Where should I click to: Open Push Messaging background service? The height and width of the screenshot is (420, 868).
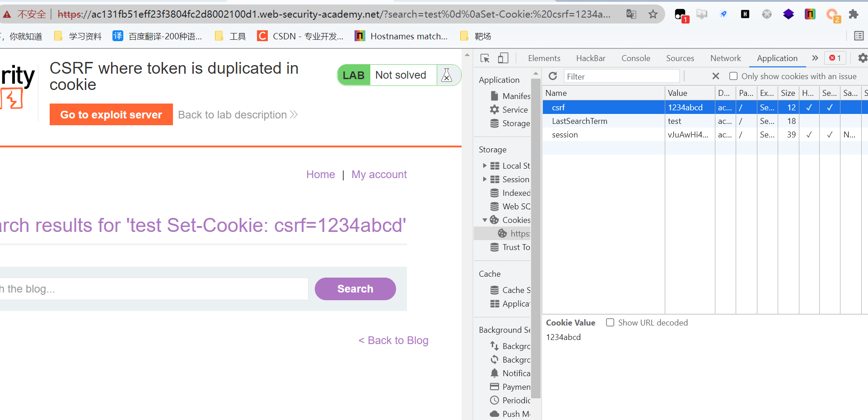tap(510, 414)
